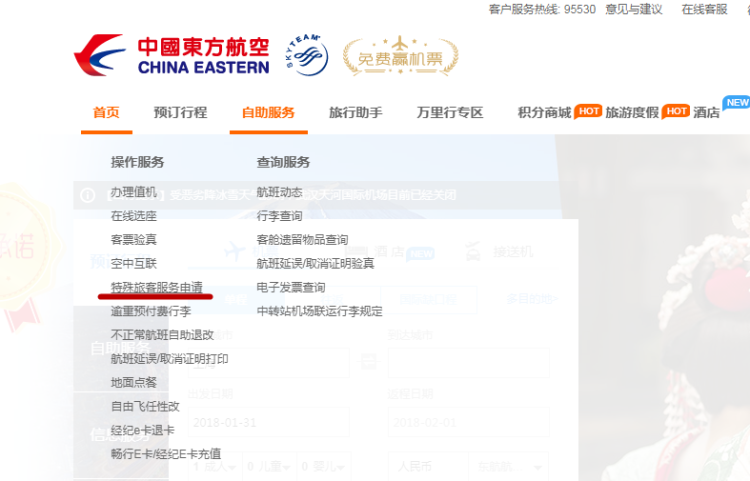
Task: Open 酒店 in navigation bar
Action: [706, 112]
